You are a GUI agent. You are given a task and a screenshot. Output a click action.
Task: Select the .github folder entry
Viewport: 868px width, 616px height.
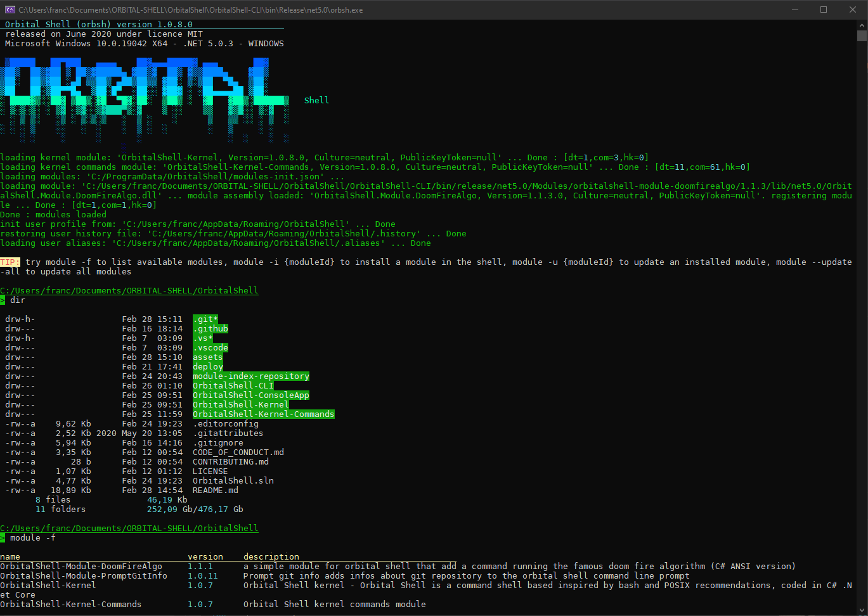[x=211, y=329]
